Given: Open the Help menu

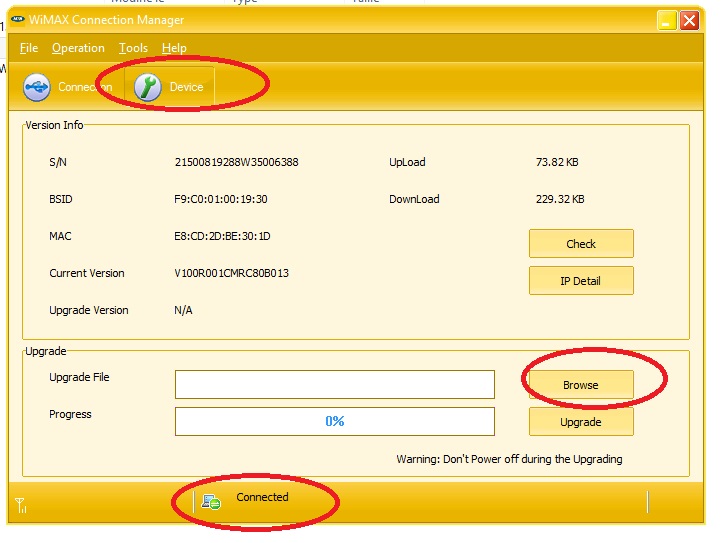Looking at the screenshot, I should point(174,48).
